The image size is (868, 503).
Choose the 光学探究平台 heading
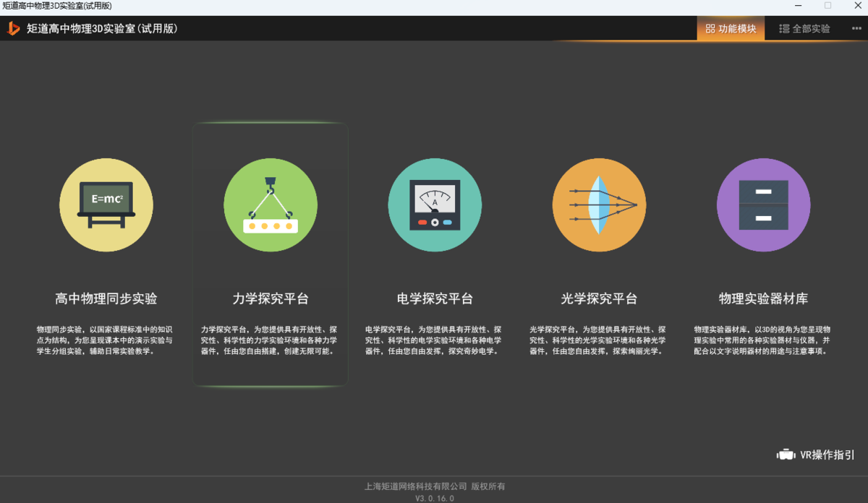click(x=599, y=298)
